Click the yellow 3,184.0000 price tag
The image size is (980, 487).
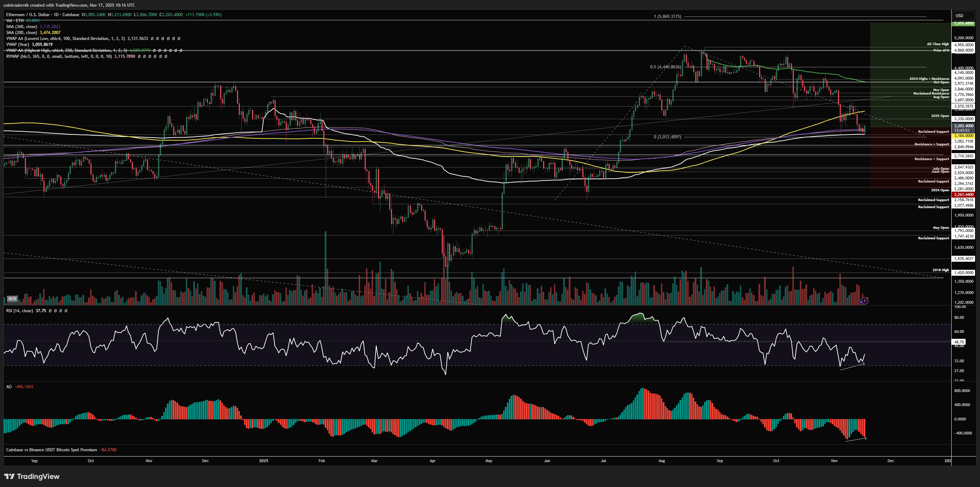pyautogui.click(x=964, y=136)
